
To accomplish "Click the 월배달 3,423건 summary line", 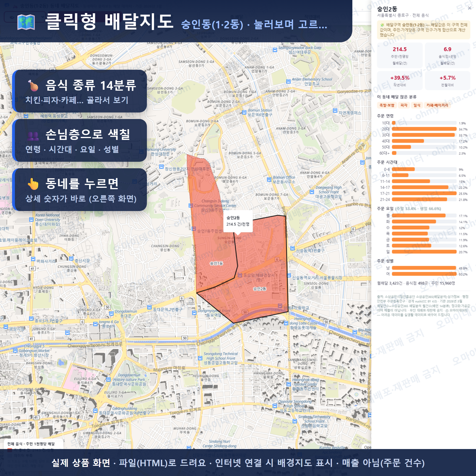I will [416, 283].
